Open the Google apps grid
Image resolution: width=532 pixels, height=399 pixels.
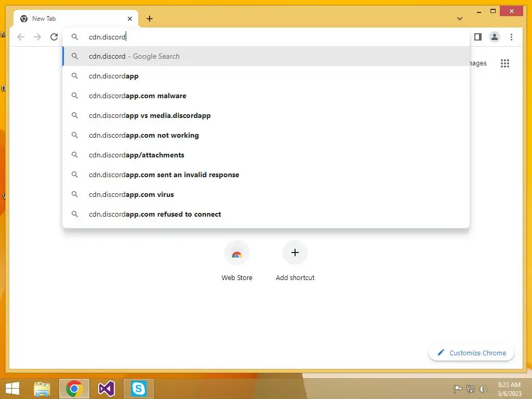click(505, 63)
